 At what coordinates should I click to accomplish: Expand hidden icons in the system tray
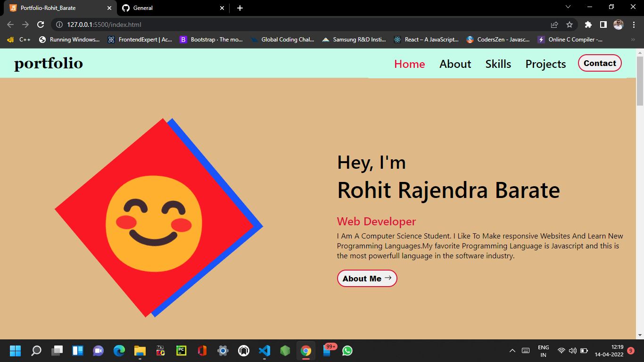512,351
